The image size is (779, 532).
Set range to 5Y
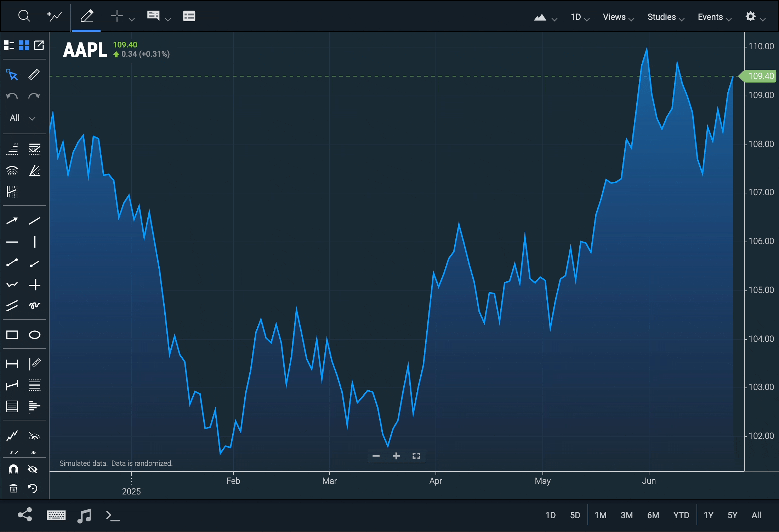coord(732,515)
